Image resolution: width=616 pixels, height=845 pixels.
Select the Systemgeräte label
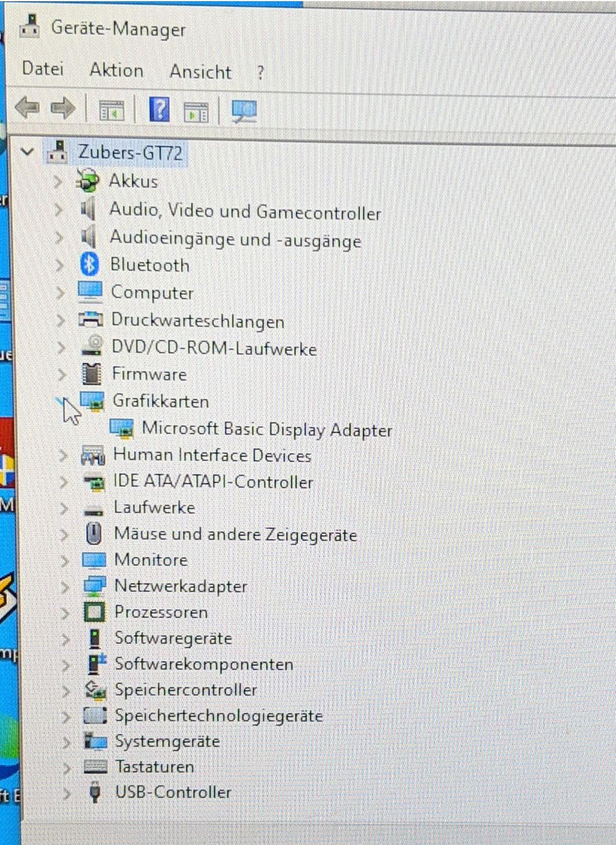[167, 742]
